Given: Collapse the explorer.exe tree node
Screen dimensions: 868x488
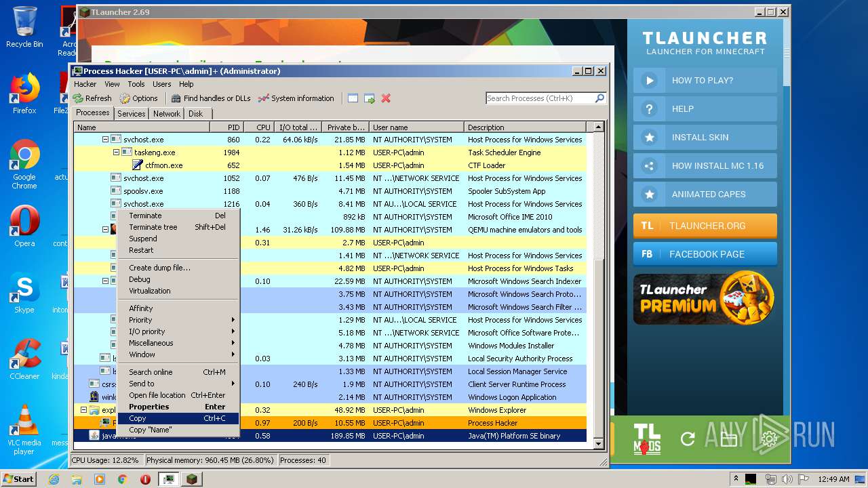Looking at the screenshot, I should [83, 410].
